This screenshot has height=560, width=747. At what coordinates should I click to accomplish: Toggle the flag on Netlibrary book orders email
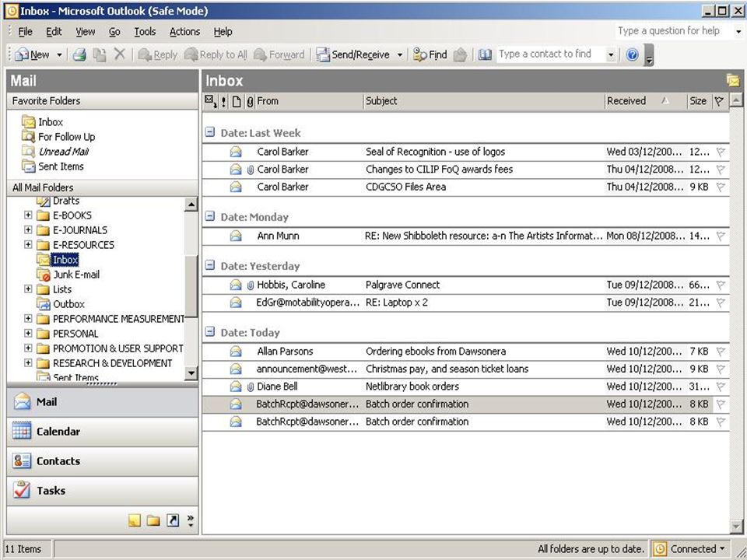click(721, 387)
